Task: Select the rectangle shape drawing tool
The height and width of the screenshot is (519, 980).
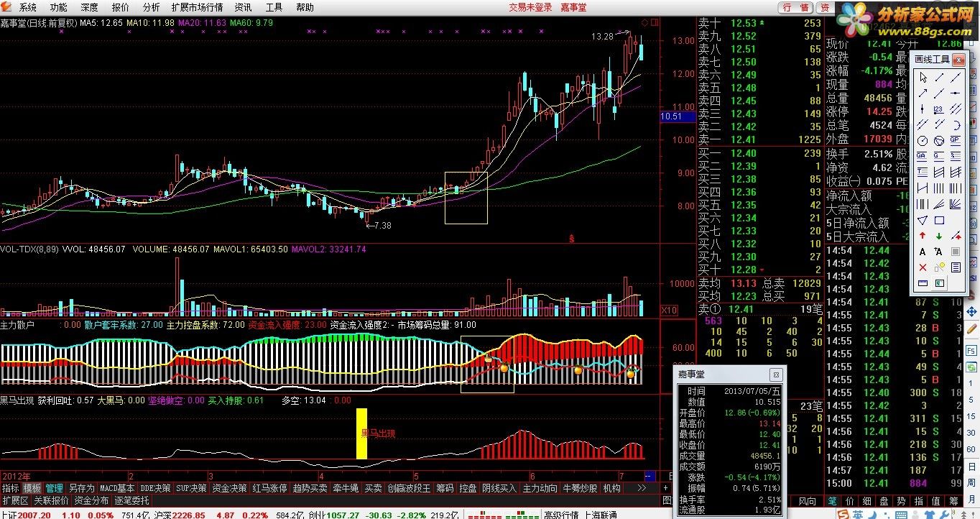Action: [x=939, y=219]
